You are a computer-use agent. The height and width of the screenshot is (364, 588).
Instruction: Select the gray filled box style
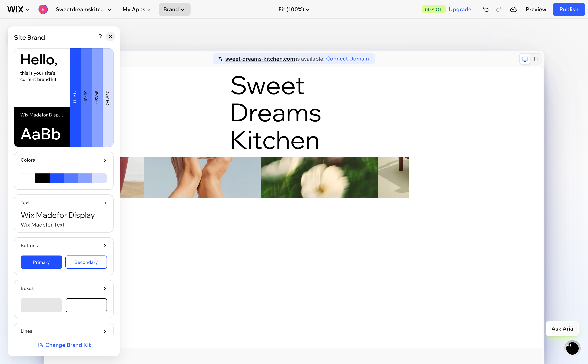pos(41,305)
